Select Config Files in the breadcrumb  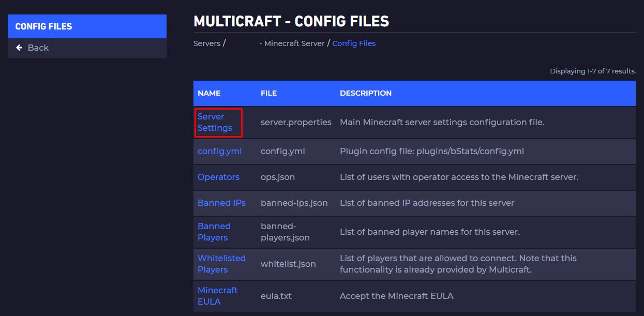coord(354,43)
